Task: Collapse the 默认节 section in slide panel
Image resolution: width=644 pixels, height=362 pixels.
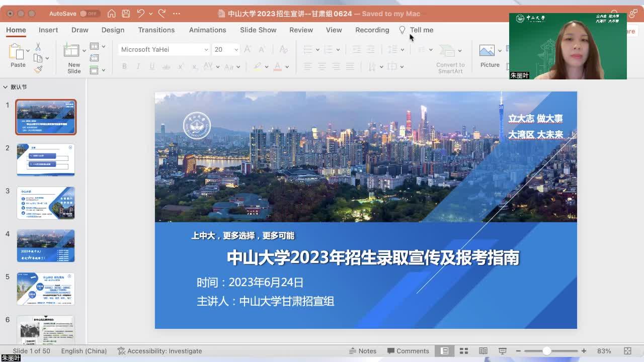Action: [x=6, y=87]
